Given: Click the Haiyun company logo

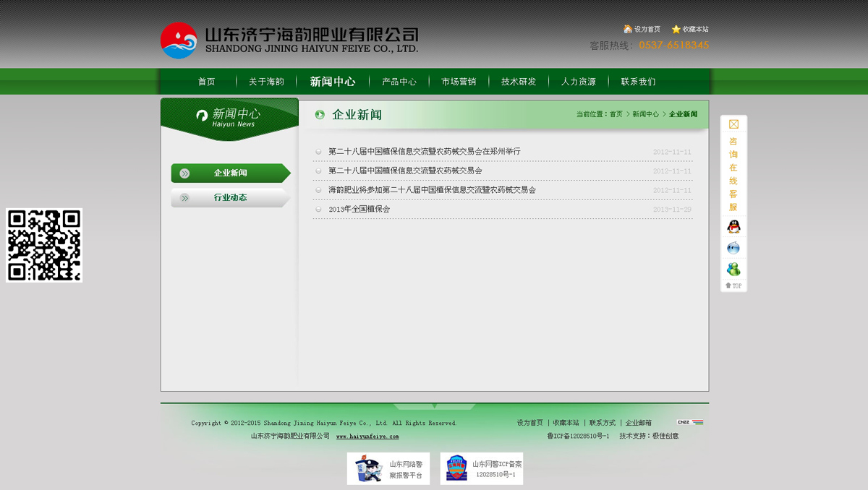Looking at the screenshot, I should [x=289, y=40].
